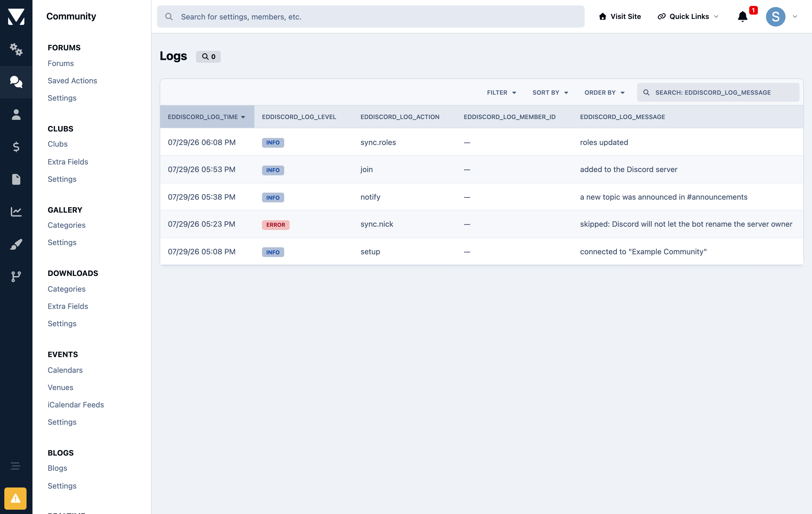Screen dimensions: 812x514
Task: Open Settings under GALLERY
Action: [x=62, y=242]
